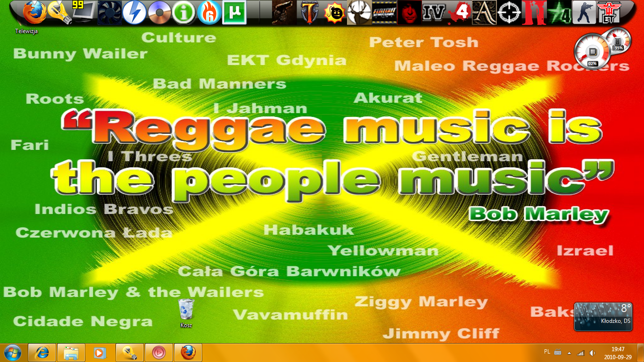Launch the FlatOut game icon
644x362 pixels.
point(384,13)
